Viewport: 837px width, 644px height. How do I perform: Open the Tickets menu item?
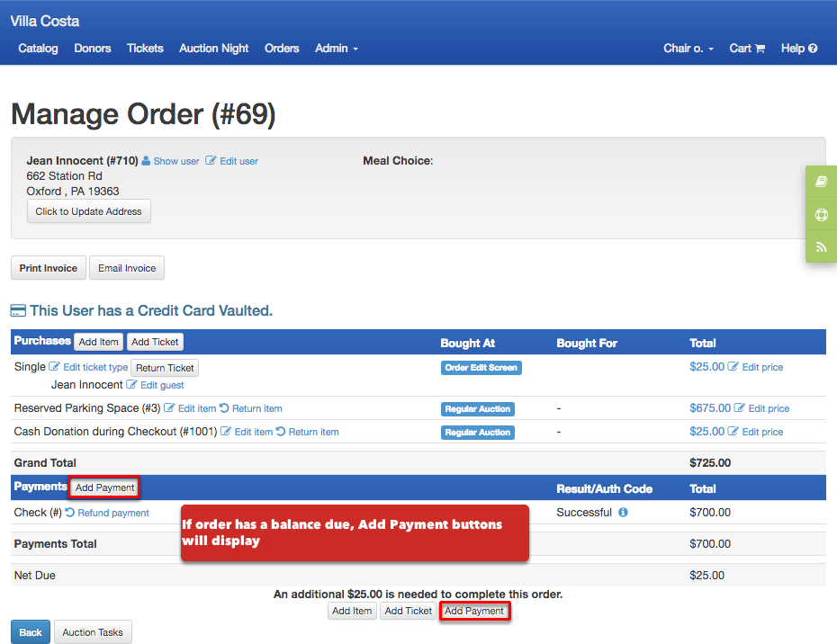point(145,49)
